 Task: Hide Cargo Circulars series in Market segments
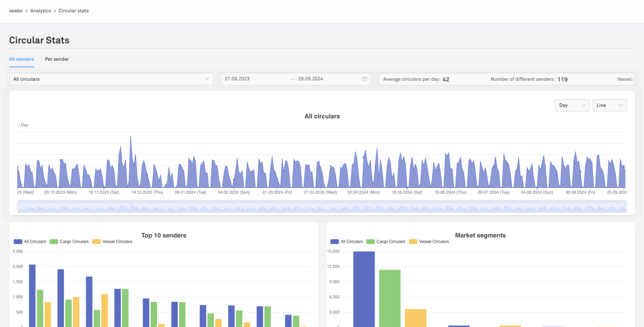386,242
